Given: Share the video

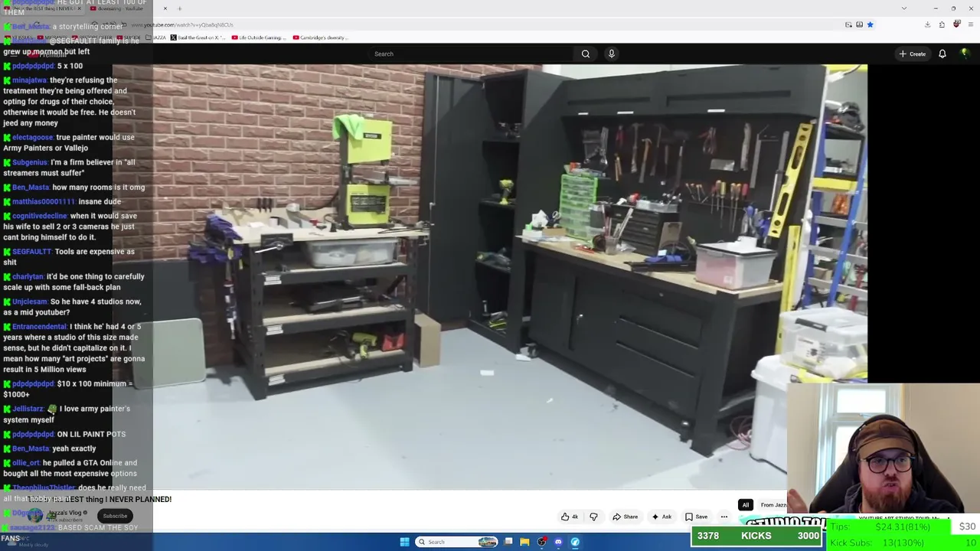Looking at the screenshot, I should pos(625,517).
